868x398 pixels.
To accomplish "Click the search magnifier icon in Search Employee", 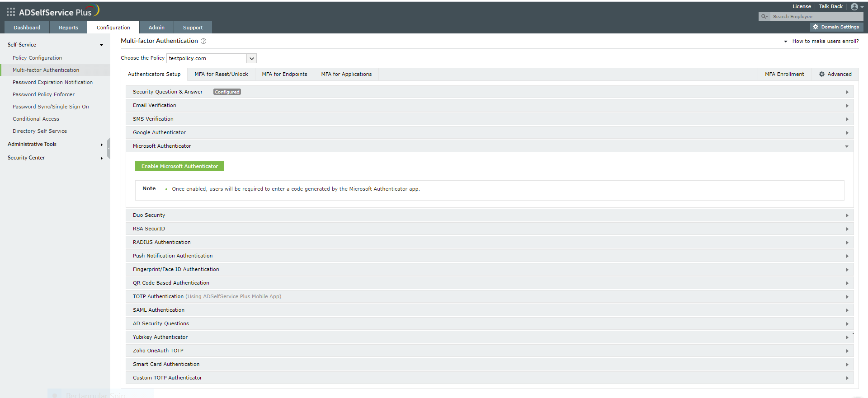I will click(764, 17).
